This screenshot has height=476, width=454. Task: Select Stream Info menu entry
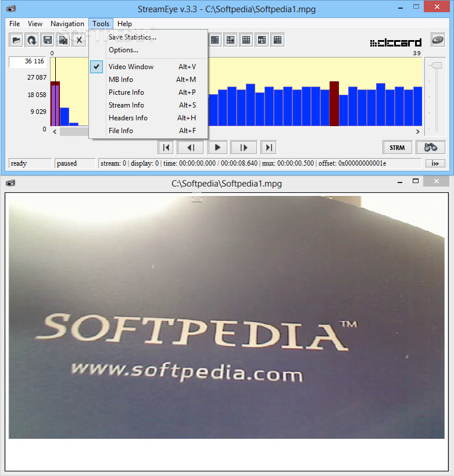pos(148,105)
